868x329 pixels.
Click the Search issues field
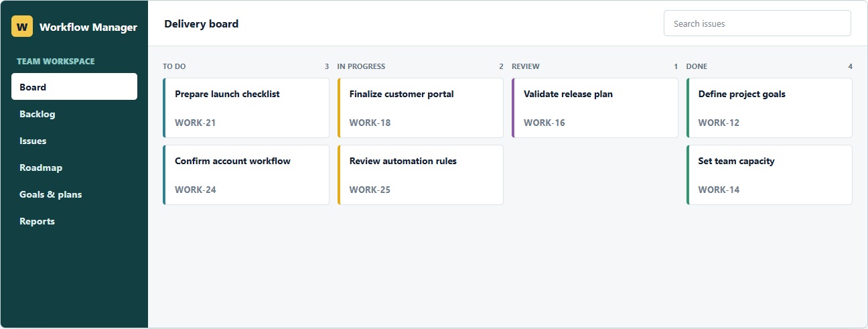[x=757, y=23]
